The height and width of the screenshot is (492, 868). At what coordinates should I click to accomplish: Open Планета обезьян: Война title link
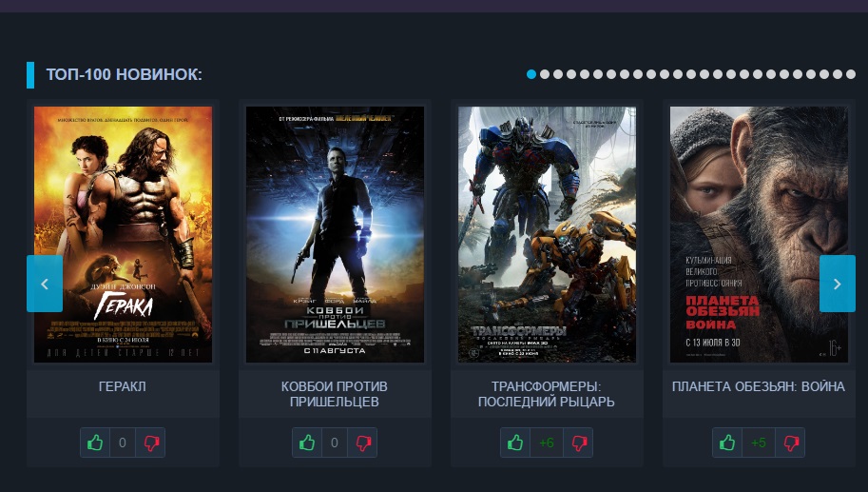click(x=759, y=386)
